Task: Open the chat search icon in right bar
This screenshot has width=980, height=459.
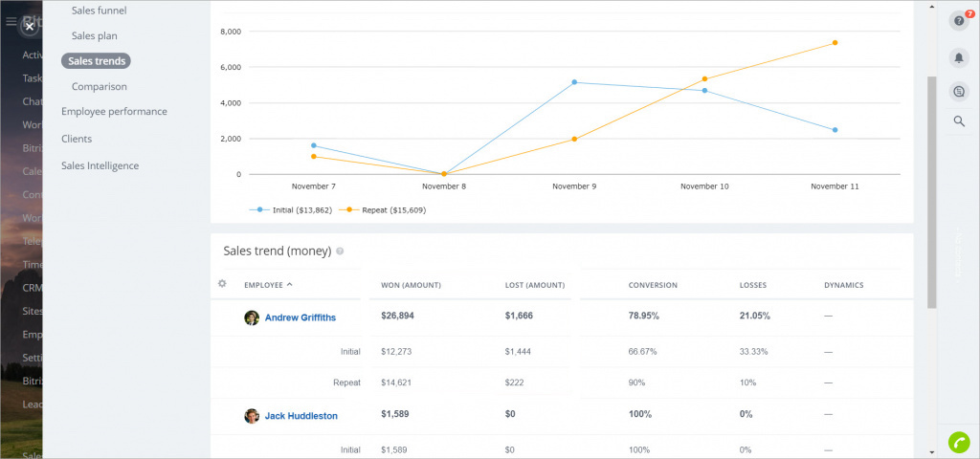Action: click(x=959, y=91)
